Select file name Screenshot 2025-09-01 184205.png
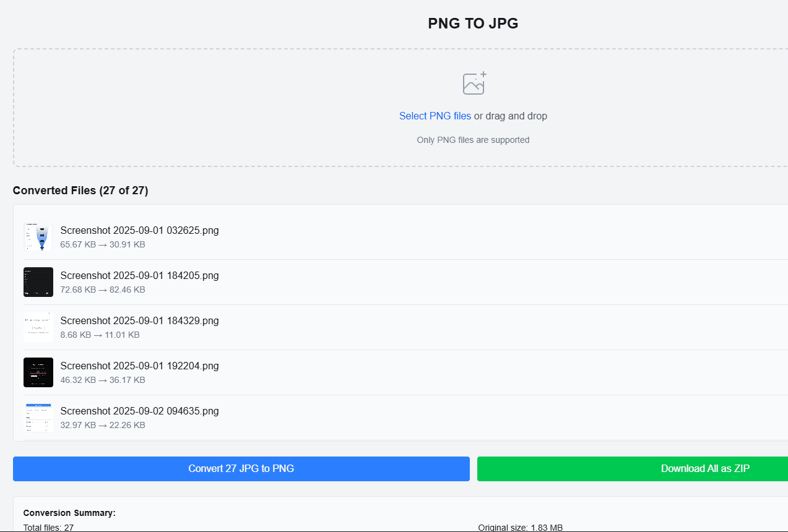The image size is (788, 532). pyautogui.click(x=139, y=275)
